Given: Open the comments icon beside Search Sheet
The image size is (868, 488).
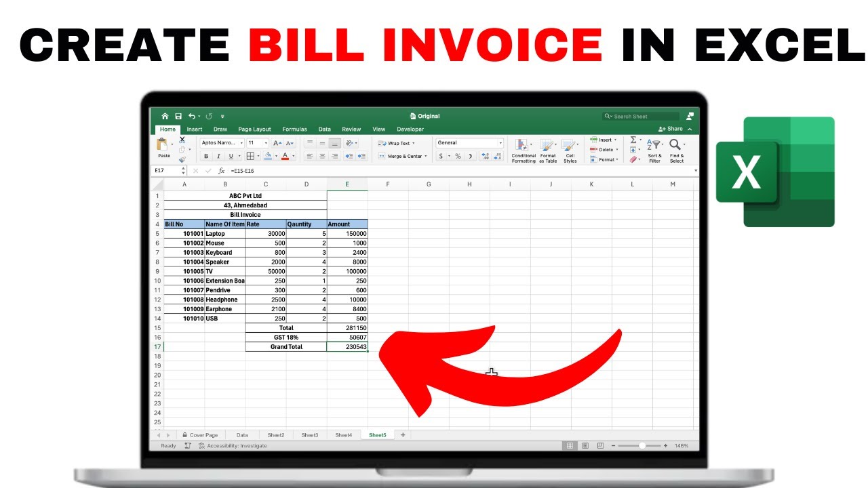Looking at the screenshot, I should [x=690, y=116].
